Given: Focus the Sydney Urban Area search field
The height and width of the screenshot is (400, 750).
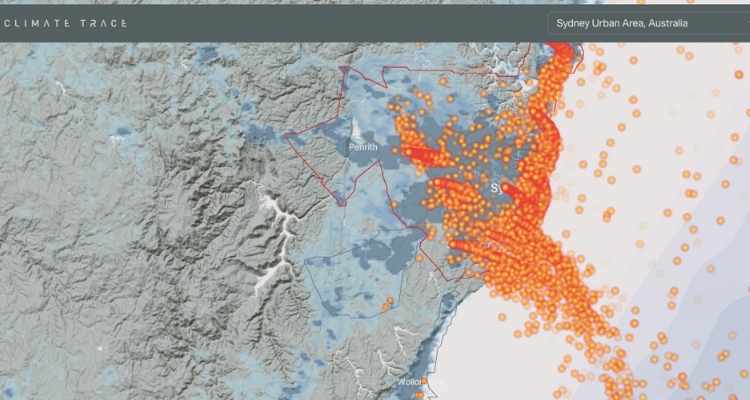Looking at the screenshot, I should tap(645, 23).
